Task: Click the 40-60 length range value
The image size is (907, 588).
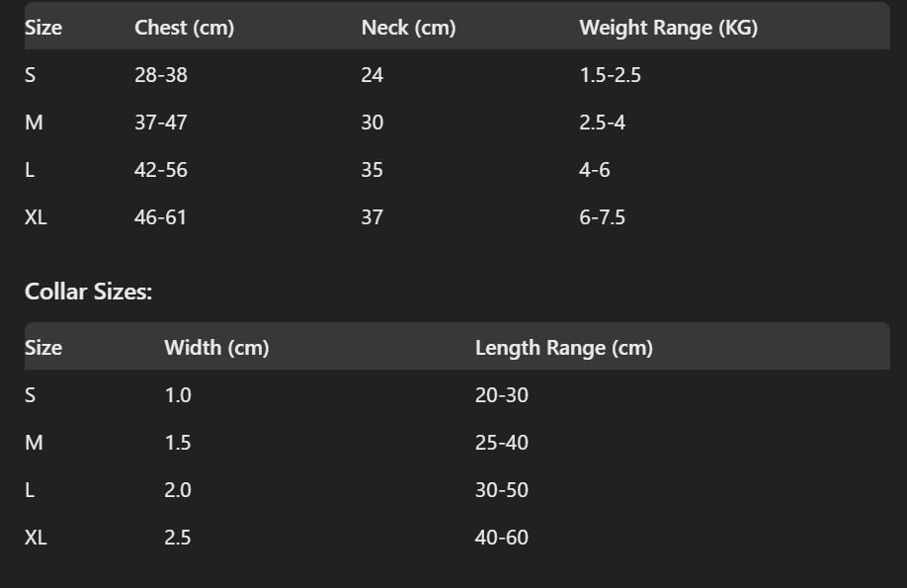Action: pos(501,538)
